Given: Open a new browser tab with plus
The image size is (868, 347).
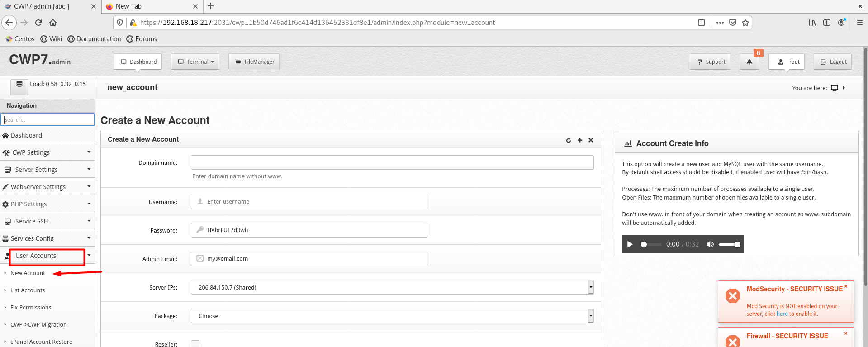Looking at the screenshot, I should pyautogui.click(x=211, y=6).
